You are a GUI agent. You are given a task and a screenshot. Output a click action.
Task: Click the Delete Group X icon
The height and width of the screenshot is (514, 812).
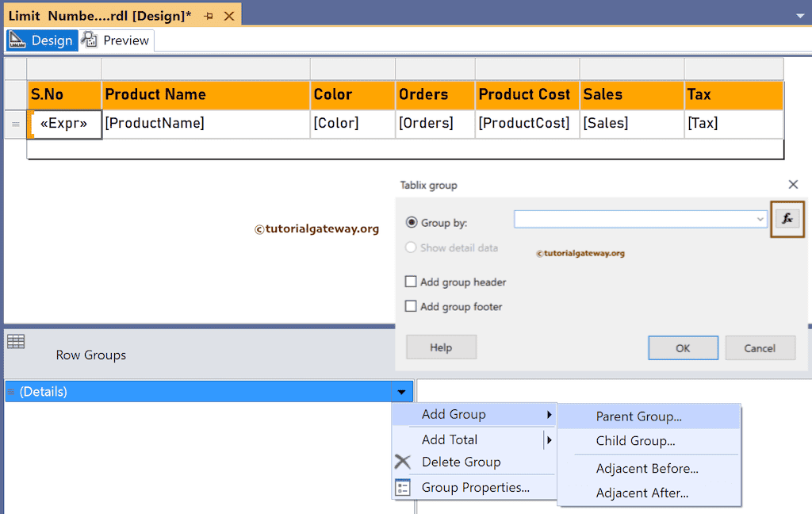402,461
